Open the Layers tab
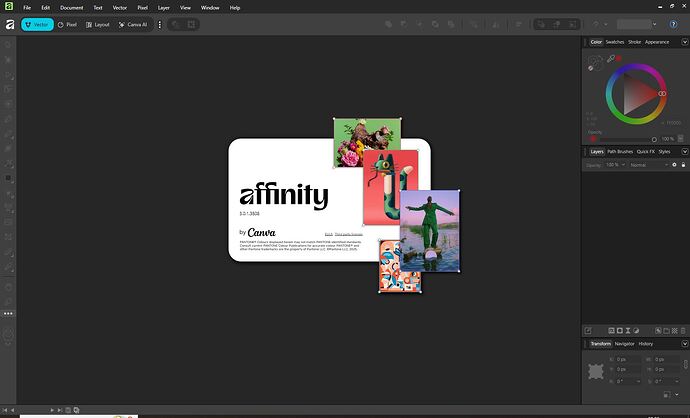Screen dimensions: 690x418 pyautogui.click(x=597, y=151)
